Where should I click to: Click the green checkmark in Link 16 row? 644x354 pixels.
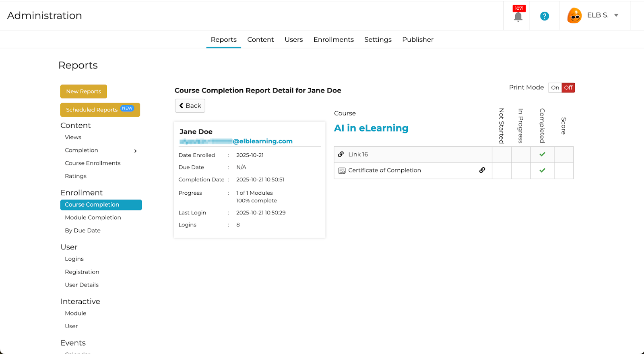542,154
